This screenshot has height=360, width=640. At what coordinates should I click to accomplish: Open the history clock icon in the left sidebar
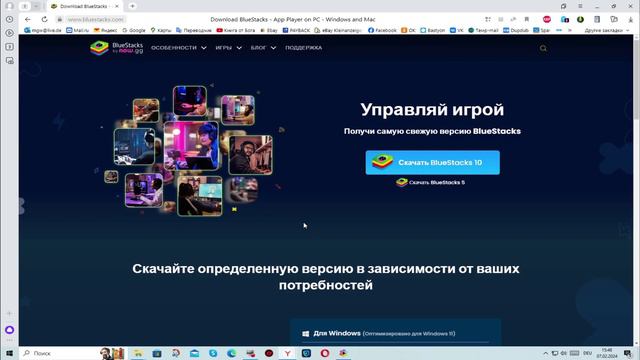coord(9,19)
